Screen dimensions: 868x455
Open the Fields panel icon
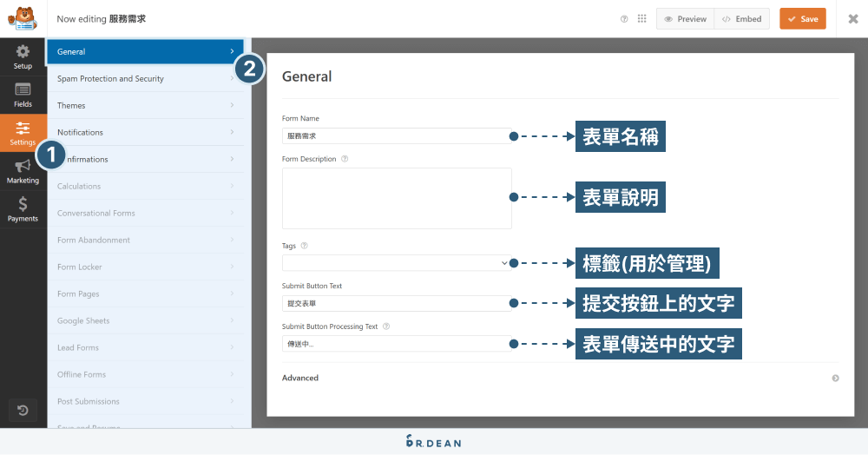[x=23, y=89]
